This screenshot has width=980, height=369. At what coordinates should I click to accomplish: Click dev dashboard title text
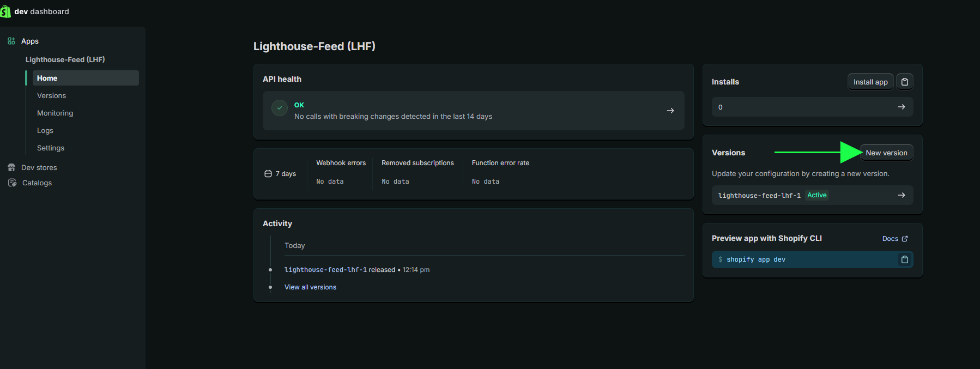pos(41,11)
